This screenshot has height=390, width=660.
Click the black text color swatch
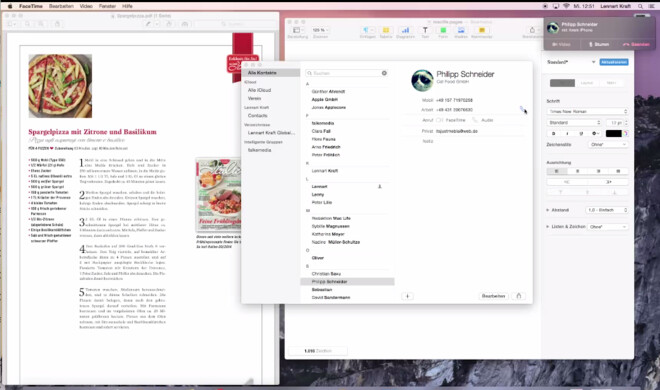click(613, 133)
